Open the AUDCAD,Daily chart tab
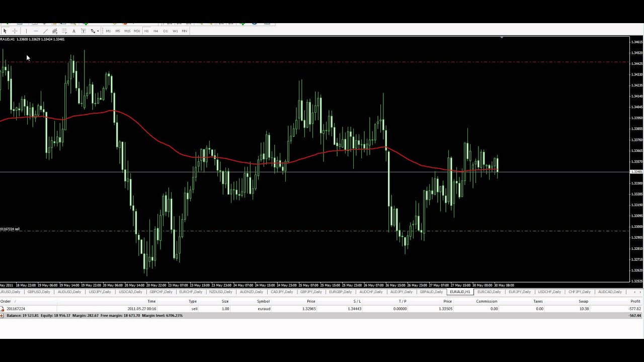The image size is (644, 362). tap(610, 292)
